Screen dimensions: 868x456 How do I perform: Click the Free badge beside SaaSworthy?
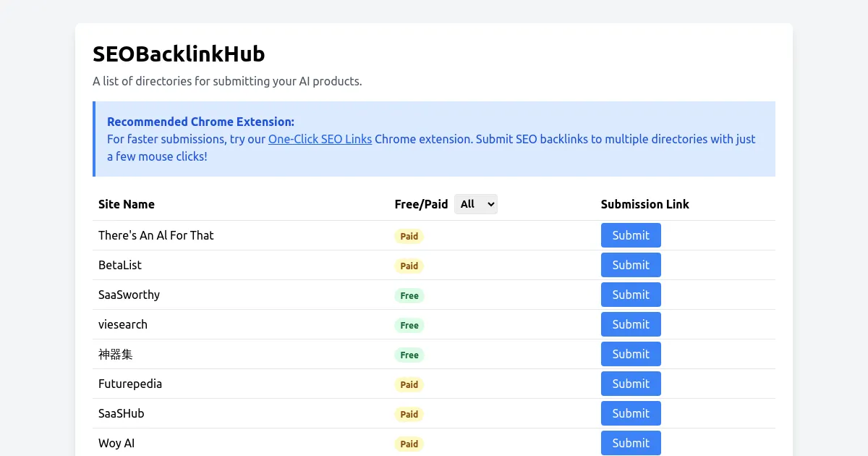[409, 295]
